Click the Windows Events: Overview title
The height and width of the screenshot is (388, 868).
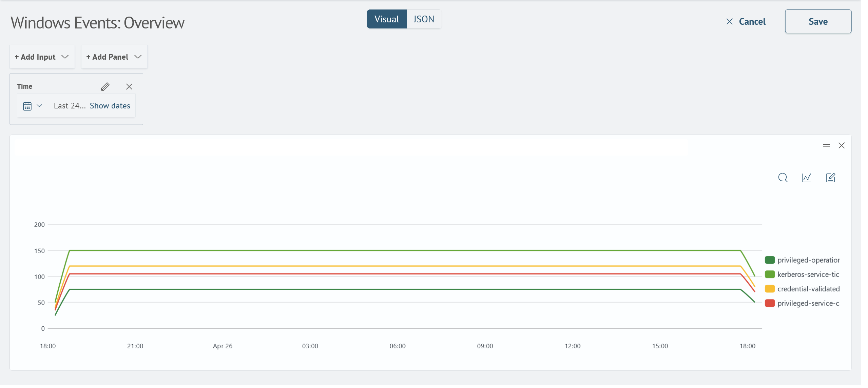tap(98, 23)
